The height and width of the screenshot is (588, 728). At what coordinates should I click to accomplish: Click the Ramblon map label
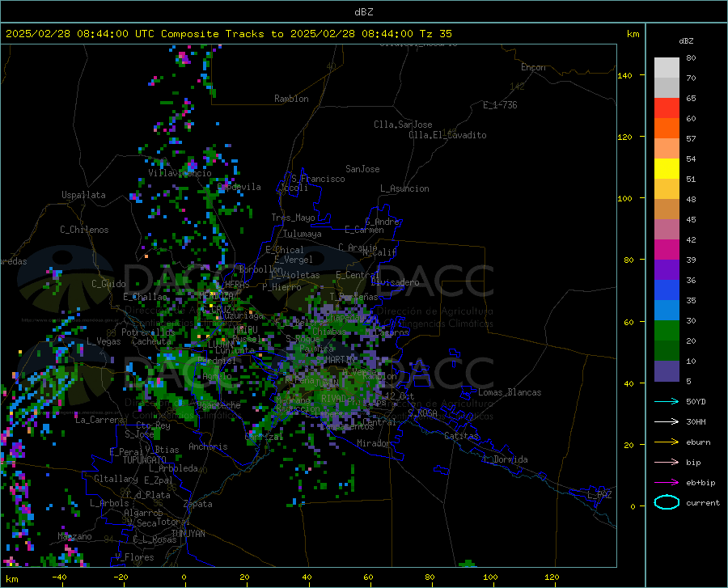click(x=291, y=99)
